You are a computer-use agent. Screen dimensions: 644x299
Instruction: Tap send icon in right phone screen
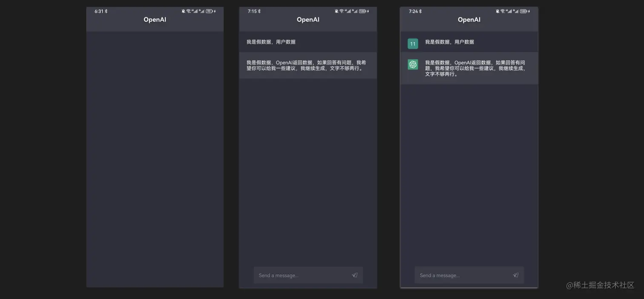pyautogui.click(x=515, y=275)
